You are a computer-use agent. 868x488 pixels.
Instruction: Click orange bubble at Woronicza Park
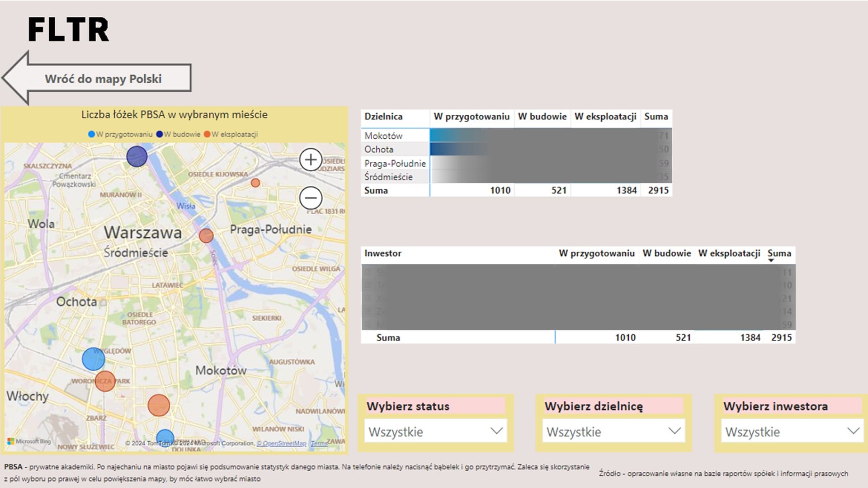pyautogui.click(x=105, y=381)
